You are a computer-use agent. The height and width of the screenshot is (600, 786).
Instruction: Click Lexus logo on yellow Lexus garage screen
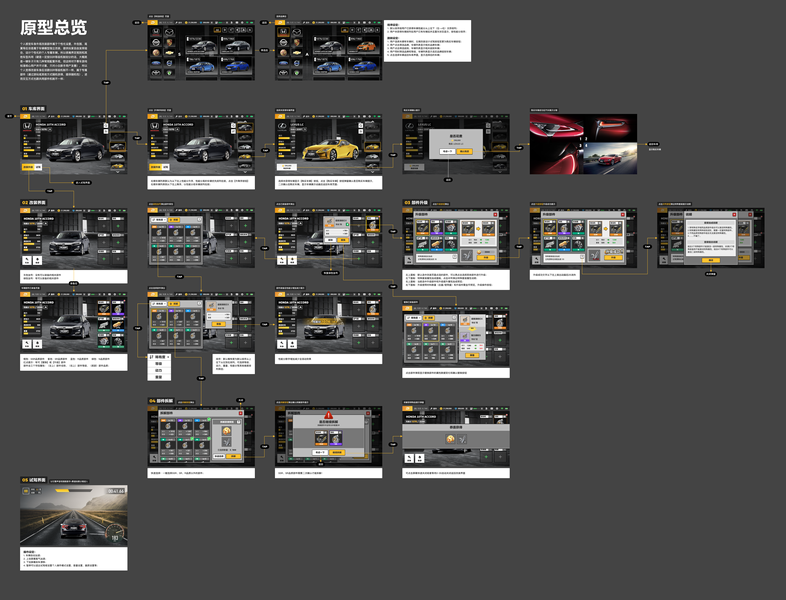pyautogui.click(x=282, y=126)
